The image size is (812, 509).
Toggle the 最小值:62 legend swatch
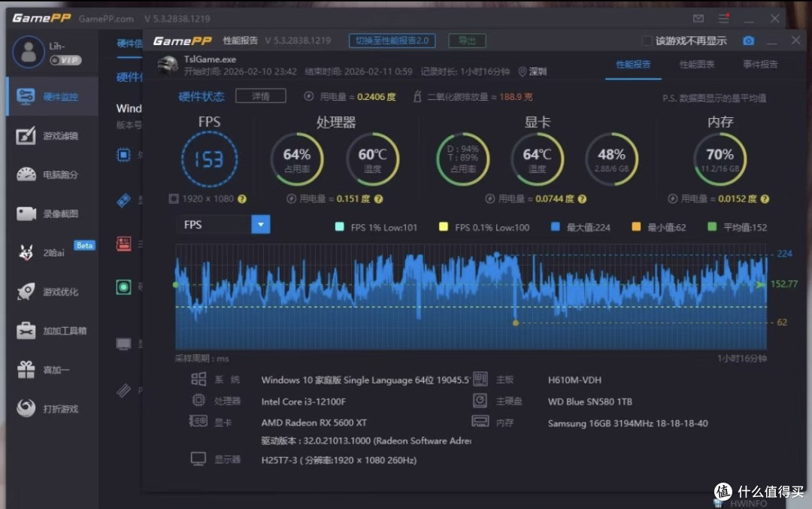(x=636, y=226)
